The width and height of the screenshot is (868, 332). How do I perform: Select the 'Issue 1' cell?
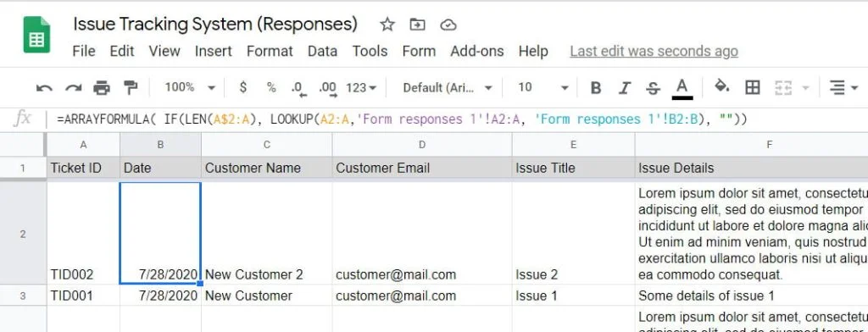point(574,296)
